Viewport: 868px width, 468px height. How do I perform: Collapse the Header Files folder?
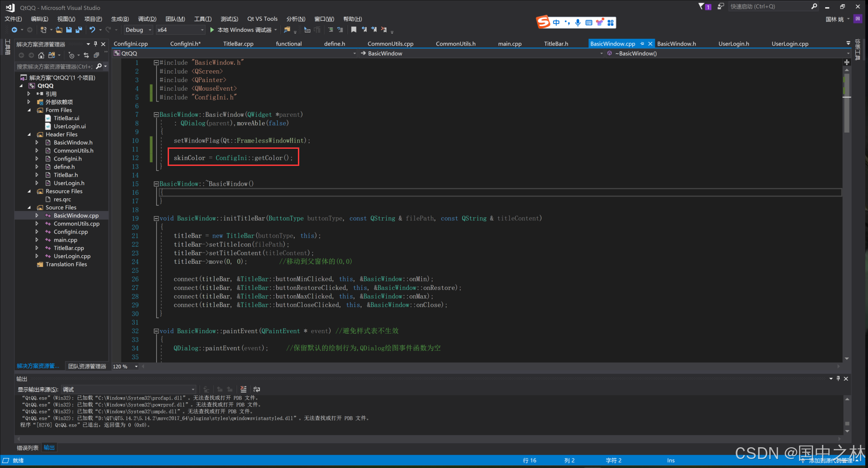29,134
